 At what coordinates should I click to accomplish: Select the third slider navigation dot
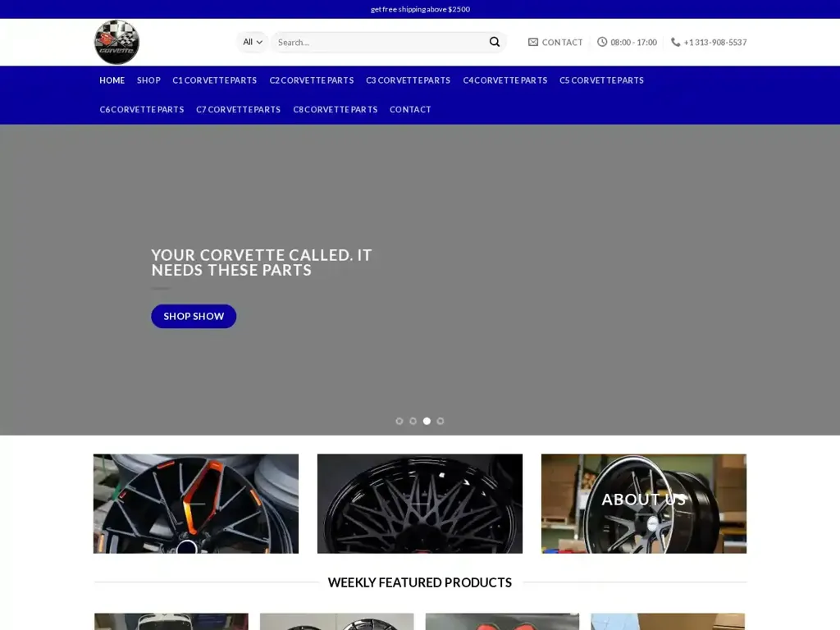[427, 421]
